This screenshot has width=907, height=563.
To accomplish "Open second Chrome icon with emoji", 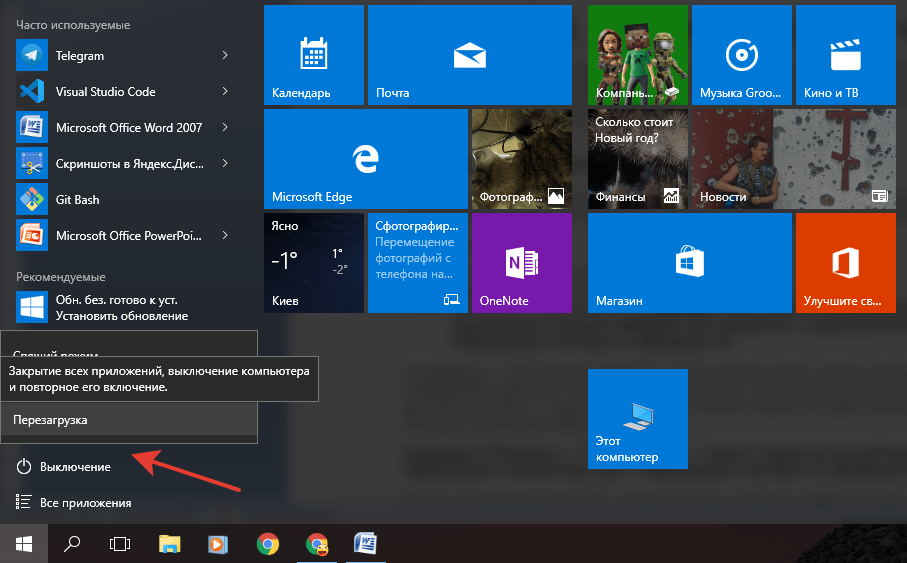I will tap(316, 544).
